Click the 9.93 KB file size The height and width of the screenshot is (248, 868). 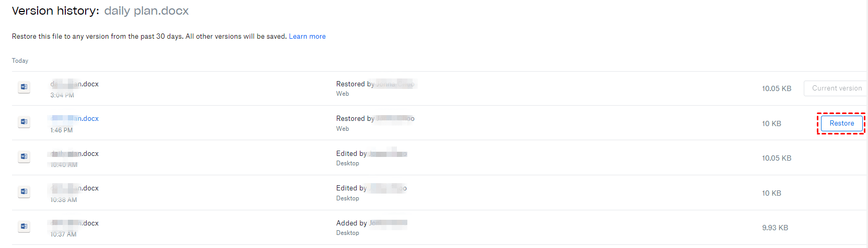point(775,228)
